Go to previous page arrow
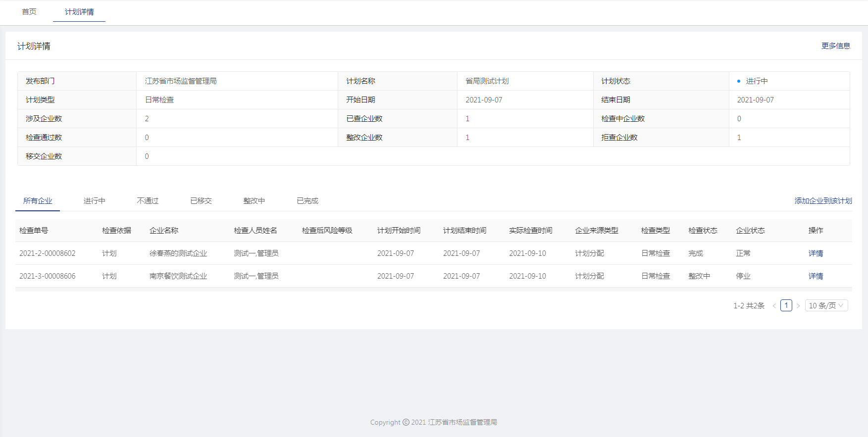 774,306
